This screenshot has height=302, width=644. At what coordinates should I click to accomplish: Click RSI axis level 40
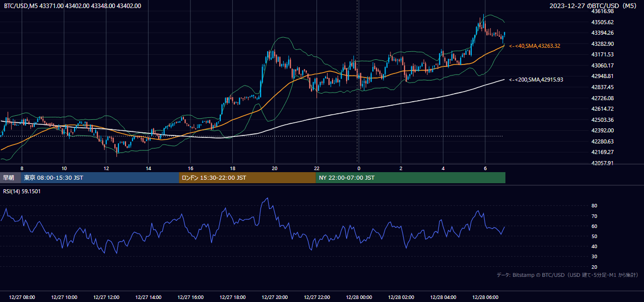point(594,246)
